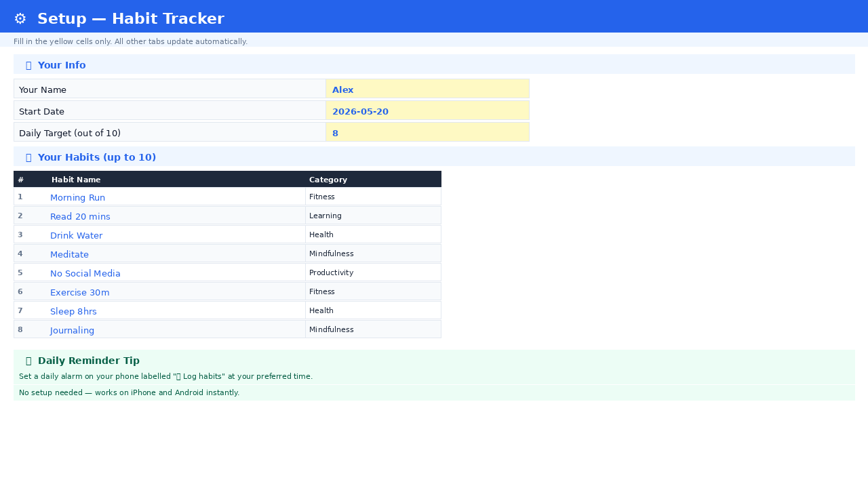Click the Start Date label
Viewport: 868px width, 488px height.
pyautogui.click(x=41, y=111)
